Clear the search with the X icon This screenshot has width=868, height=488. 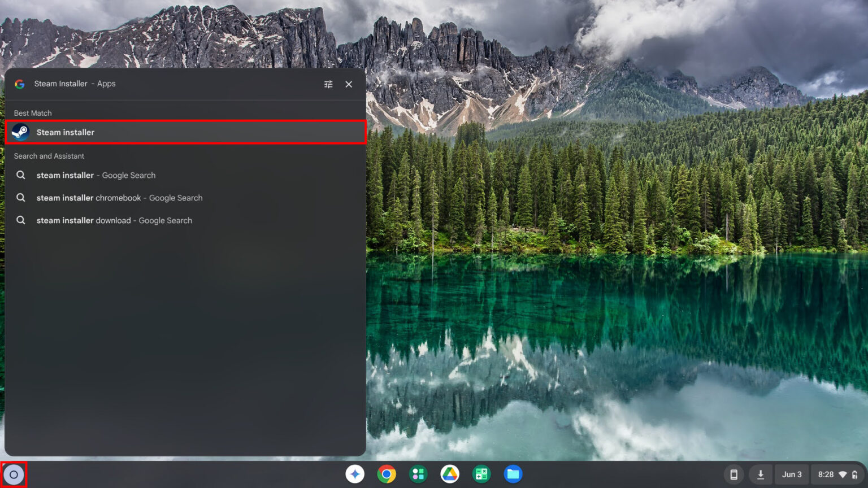pyautogui.click(x=349, y=84)
